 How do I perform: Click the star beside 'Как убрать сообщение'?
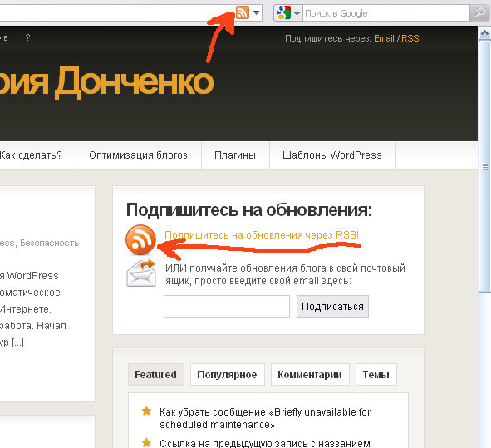coord(146,411)
